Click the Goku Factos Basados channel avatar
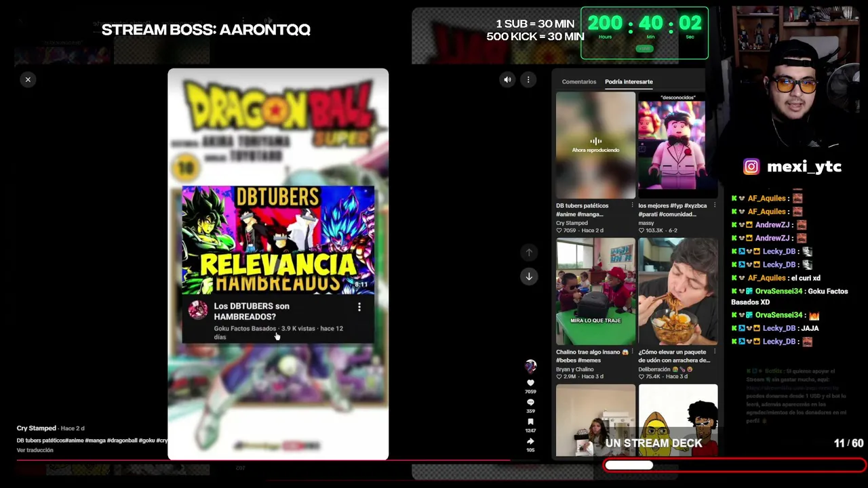Viewport: 868px width, 488px height. [x=198, y=310]
